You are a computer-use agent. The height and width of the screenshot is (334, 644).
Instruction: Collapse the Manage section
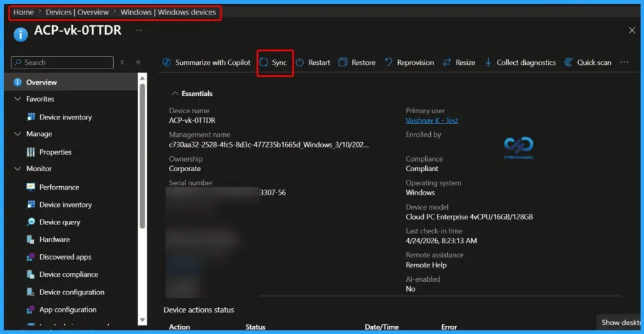coord(18,134)
